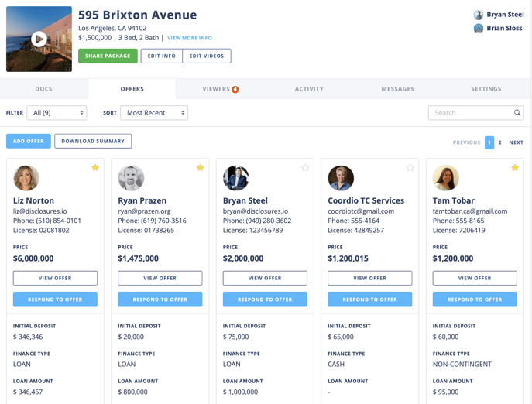
Task: Click Brian Sloss's avatar icon in header
Action: tap(479, 29)
